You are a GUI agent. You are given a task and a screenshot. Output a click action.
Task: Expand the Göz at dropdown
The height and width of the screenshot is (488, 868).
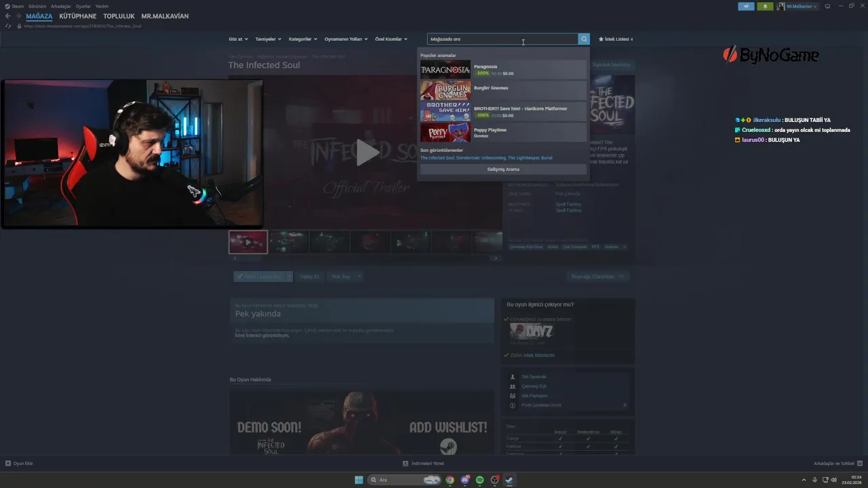[239, 39]
